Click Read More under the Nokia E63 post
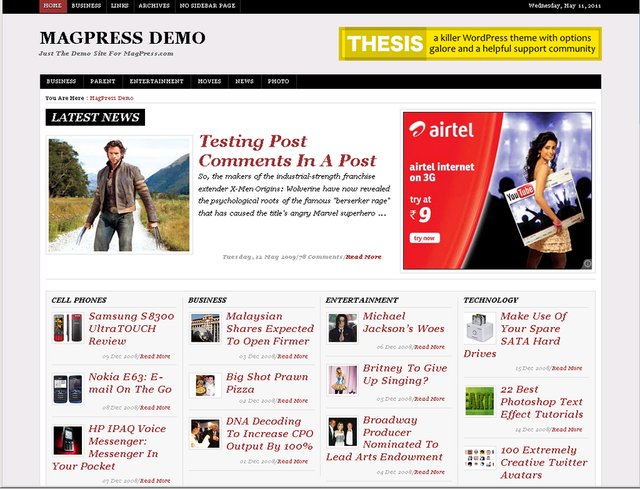Viewport: 640px width, 489px height. (155, 408)
